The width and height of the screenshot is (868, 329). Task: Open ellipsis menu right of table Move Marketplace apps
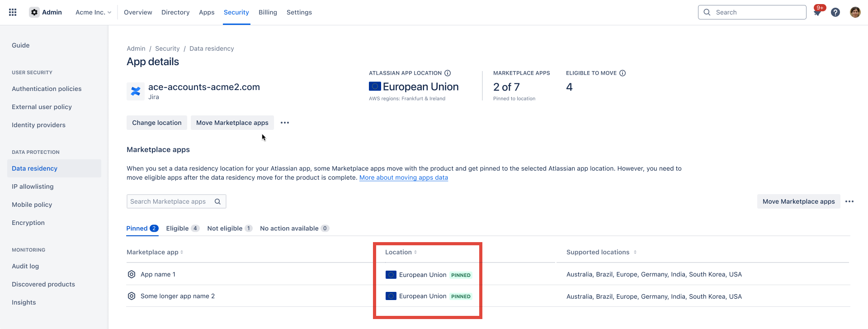point(849,201)
